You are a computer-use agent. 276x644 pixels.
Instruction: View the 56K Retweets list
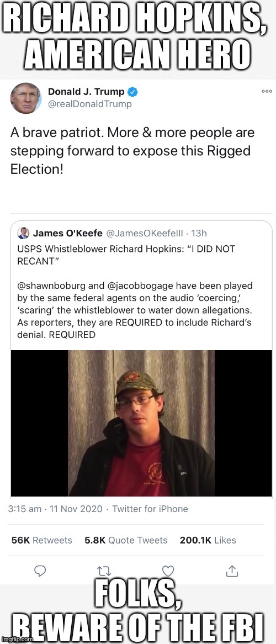point(41,540)
